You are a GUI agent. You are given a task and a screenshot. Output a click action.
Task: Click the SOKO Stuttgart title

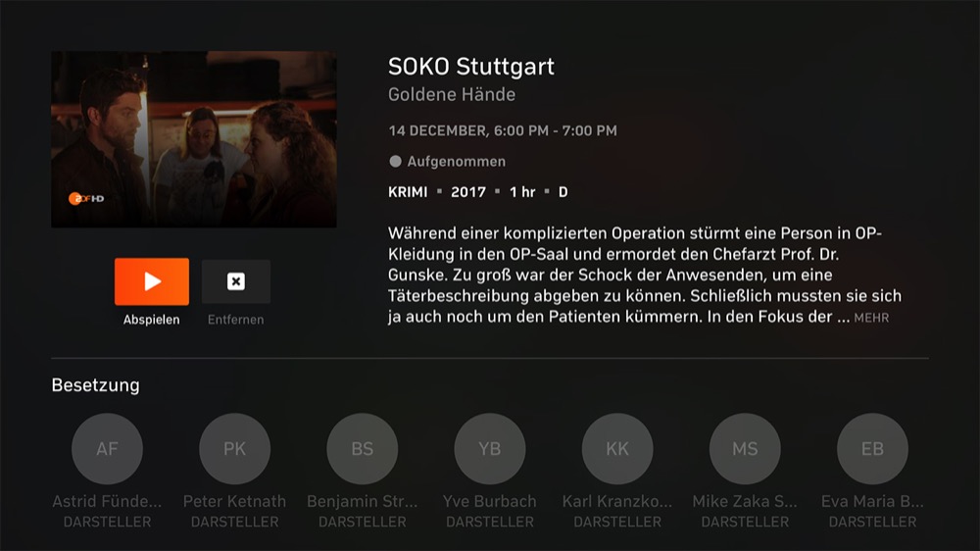[471, 67]
